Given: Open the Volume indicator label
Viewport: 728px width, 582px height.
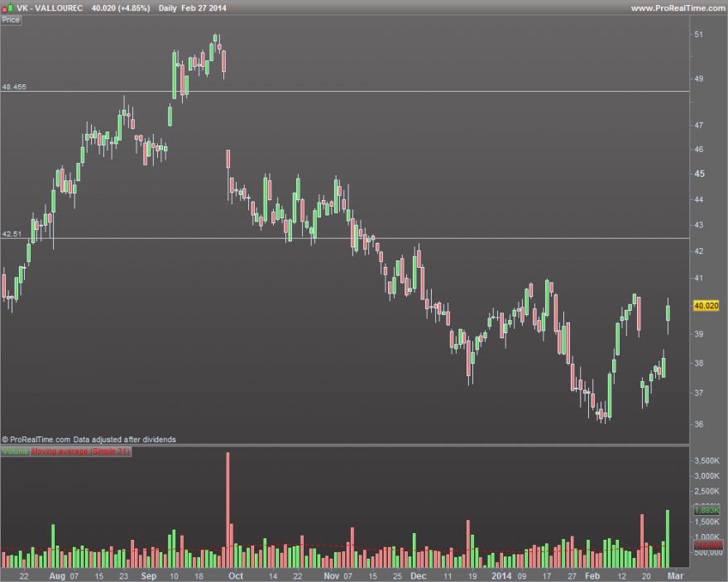Looking at the screenshot, I should (16, 451).
